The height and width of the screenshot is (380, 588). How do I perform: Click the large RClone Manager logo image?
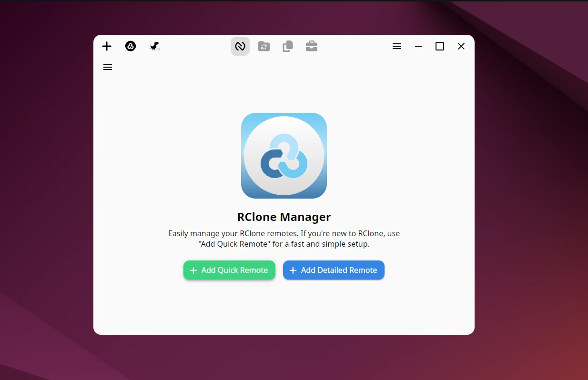point(284,155)
